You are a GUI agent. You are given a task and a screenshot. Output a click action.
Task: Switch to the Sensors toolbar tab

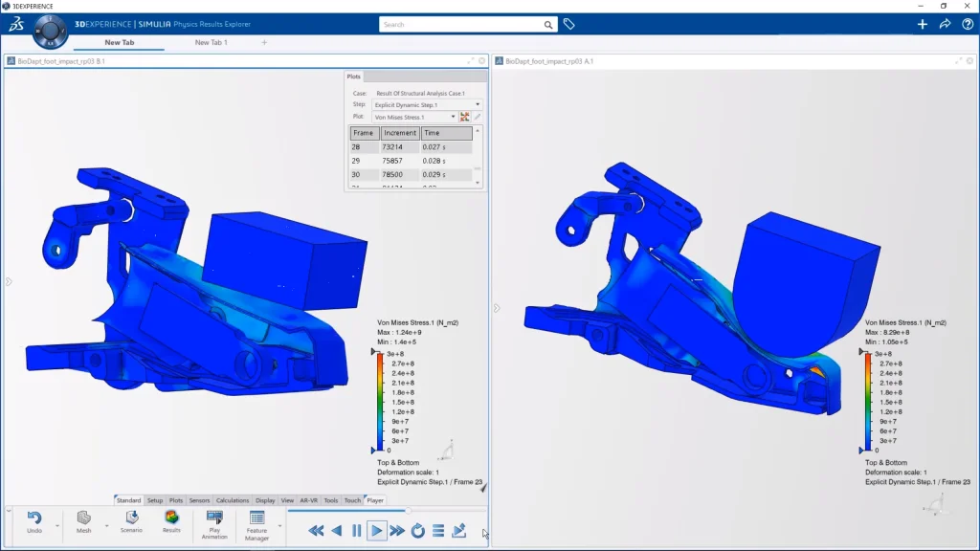coord(199,500)
